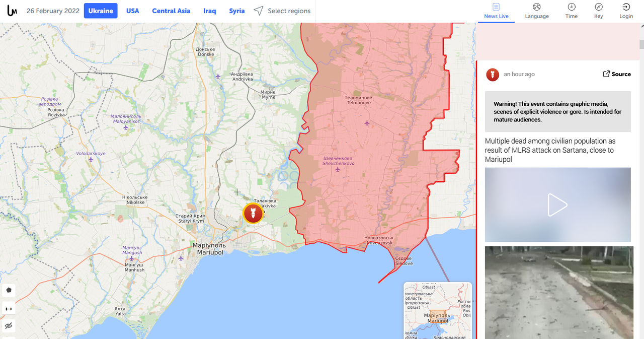Select the Ukraine region tab
Viewport: 644px width, 339px height.
[x=101, y=11]
